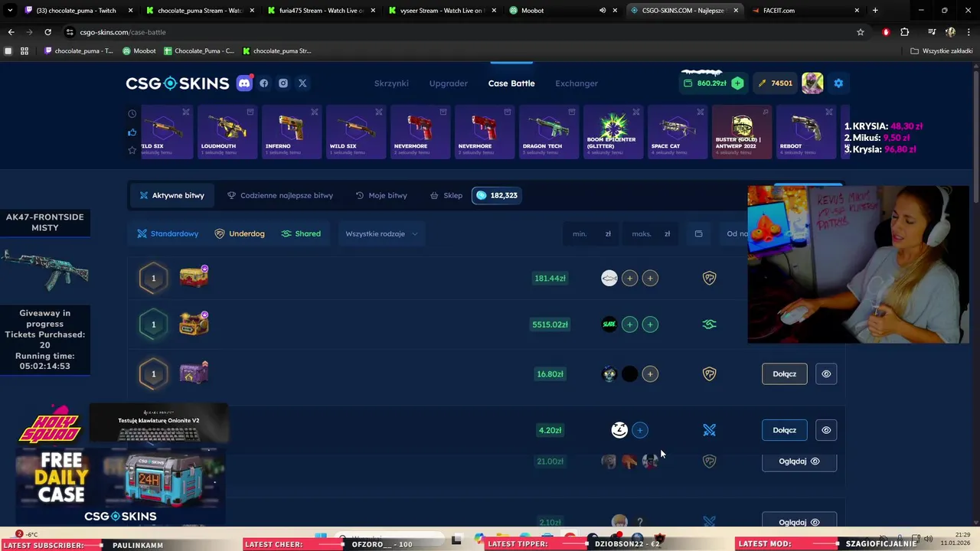Viewport: 980px width, 551px height.
Task: Click the green add funds plus button
Action: (737, 83)
